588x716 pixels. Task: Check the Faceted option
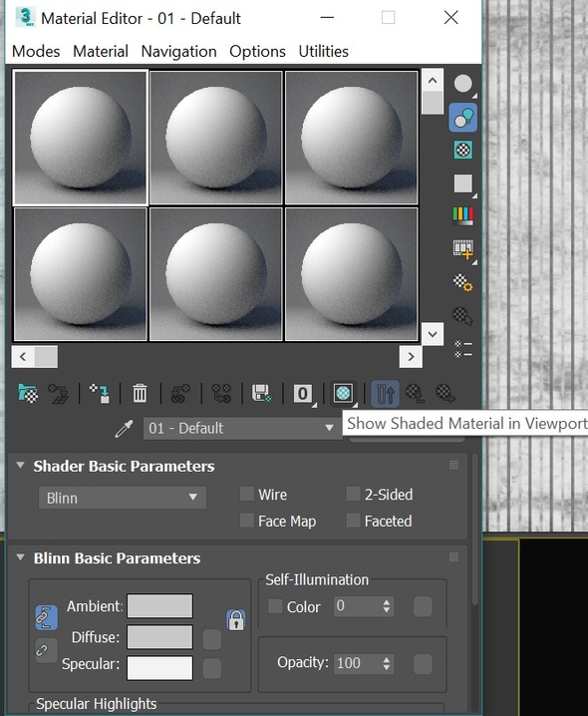[x=353, y=521]
